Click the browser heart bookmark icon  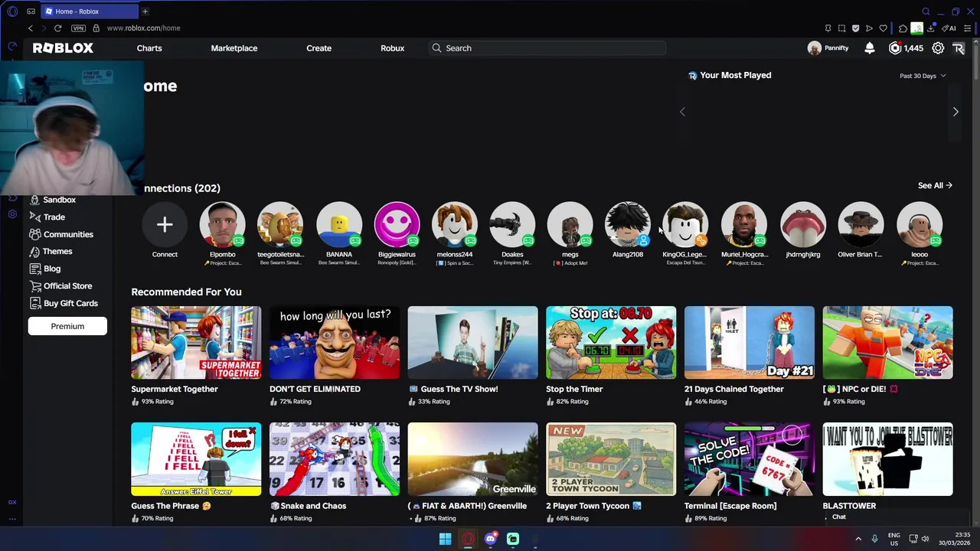(x=883, y=28)
